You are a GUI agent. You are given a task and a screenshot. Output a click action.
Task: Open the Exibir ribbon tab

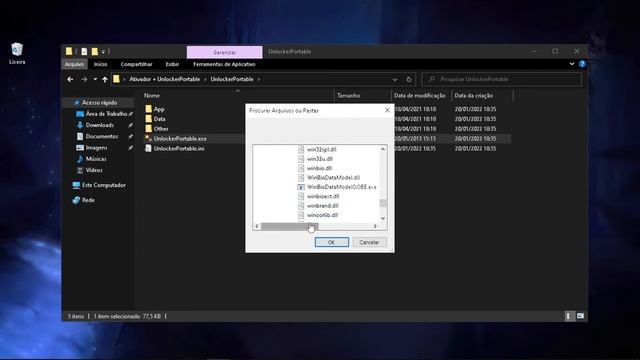[172, 64]
